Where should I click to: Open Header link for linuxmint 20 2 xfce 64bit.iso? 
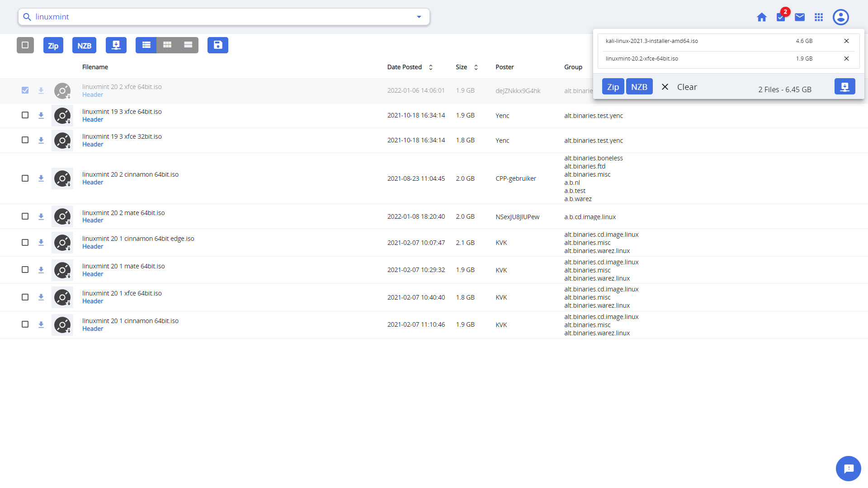pos(93,95)
